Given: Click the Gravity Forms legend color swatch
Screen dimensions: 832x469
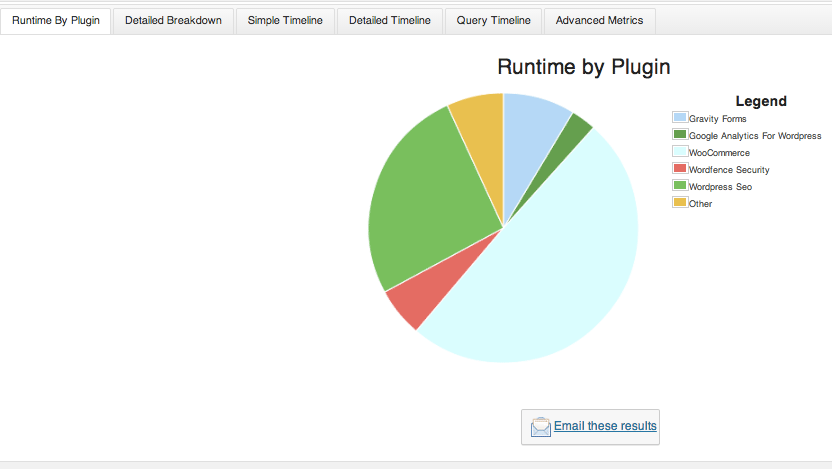Looking at the screenshot, I should click(680, 117).
